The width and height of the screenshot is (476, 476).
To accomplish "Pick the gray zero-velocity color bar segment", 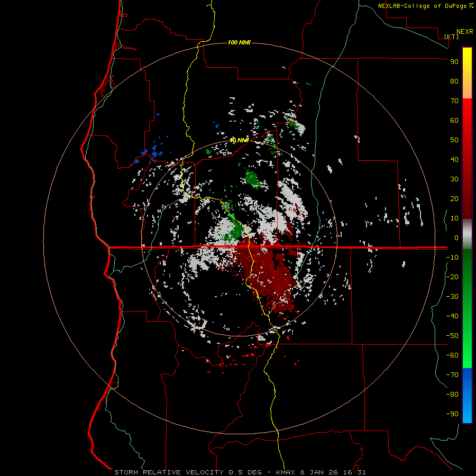I will pos(467,234).
